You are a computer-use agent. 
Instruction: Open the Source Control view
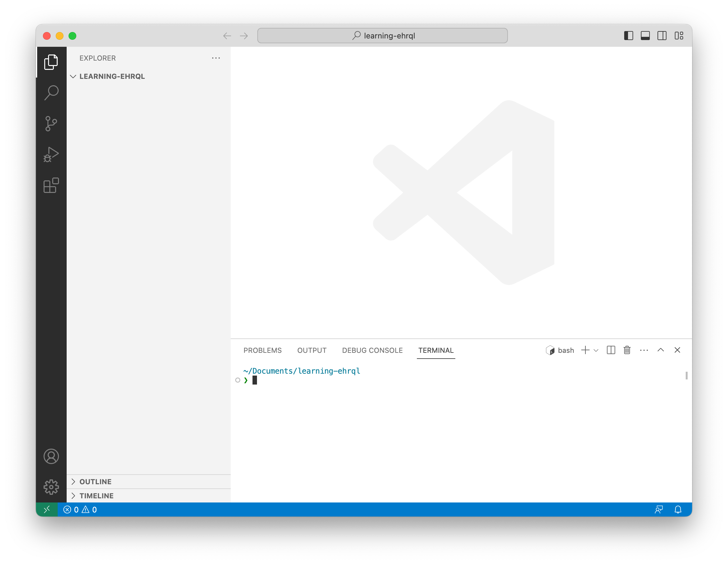point(51,124)
